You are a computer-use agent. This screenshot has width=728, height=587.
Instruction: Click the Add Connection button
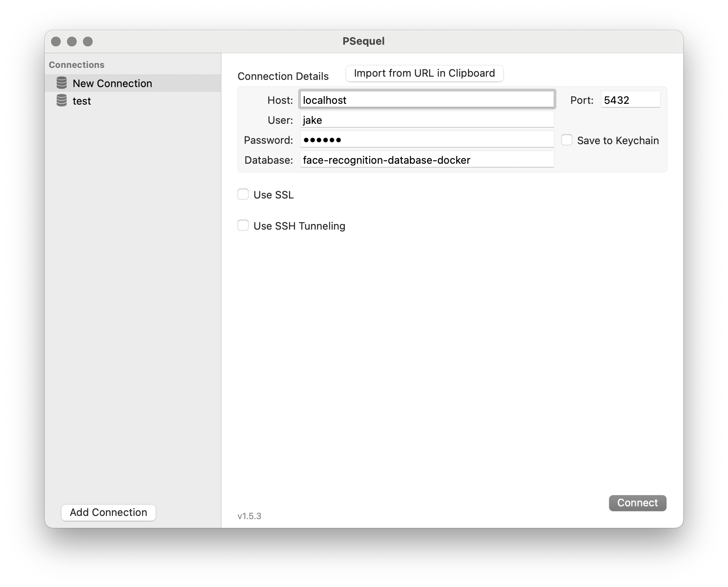(x=109, y=512)
